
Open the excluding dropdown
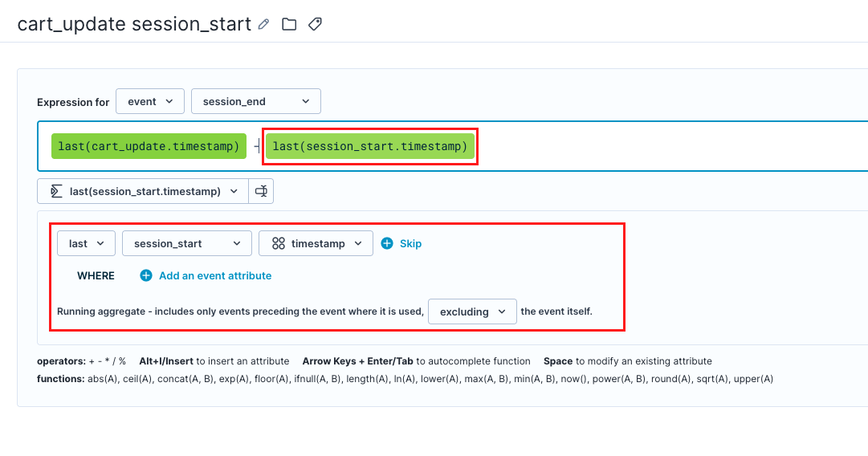click(x=472, y=311)
